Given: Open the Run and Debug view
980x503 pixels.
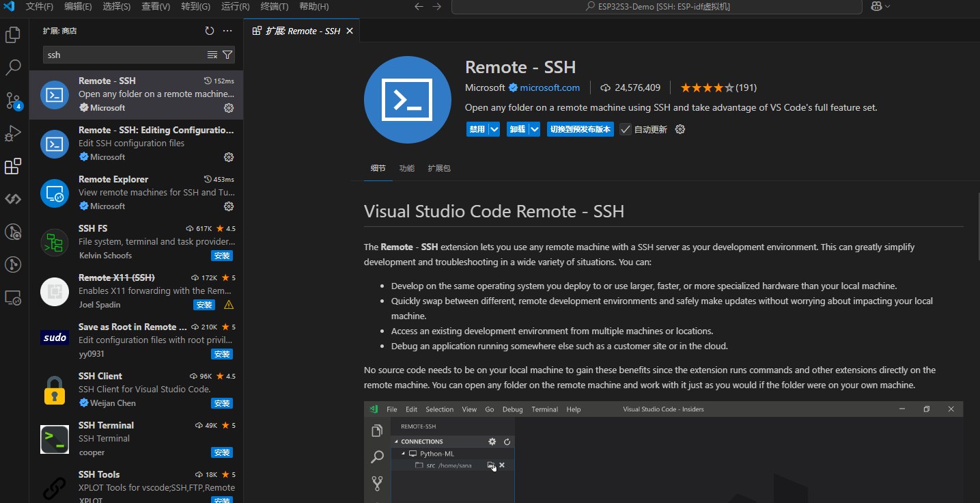Looking at the screenshot, I should point(13,133).
